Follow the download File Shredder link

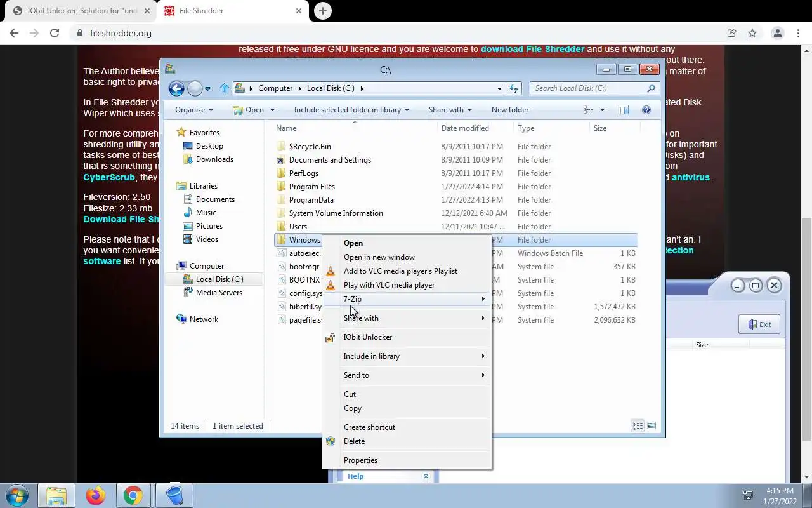point(532,49)
